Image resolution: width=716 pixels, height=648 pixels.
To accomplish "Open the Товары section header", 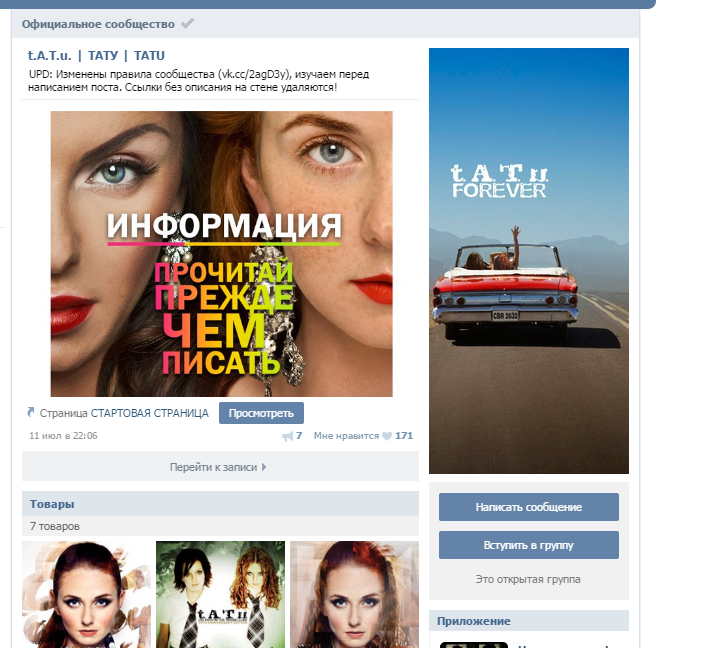I will pos(220,504).
